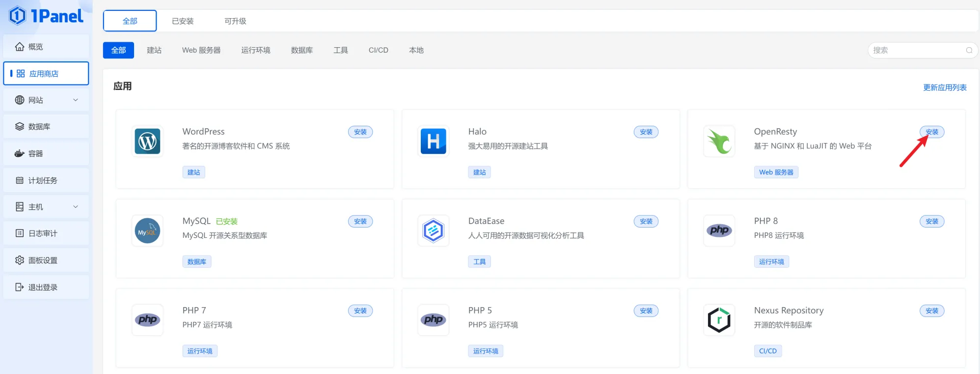Image resolution: width=980 pixels, height=374 pixels.
Task: Click the PHP 8 app icon
Action: pyautogui.click(x=719, y=231)
